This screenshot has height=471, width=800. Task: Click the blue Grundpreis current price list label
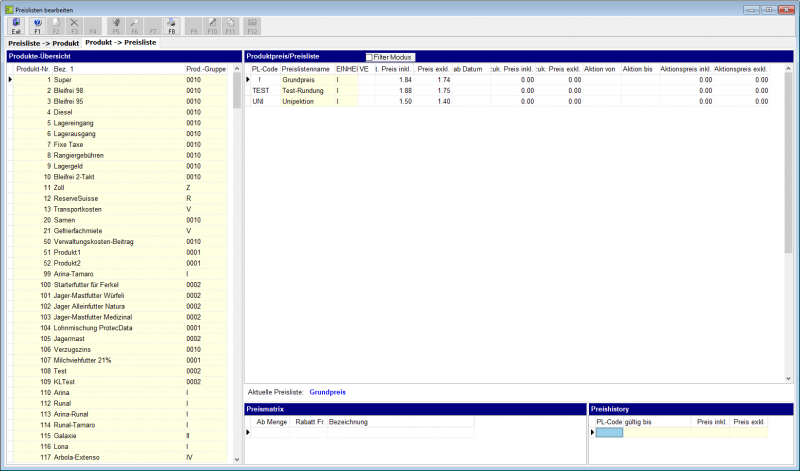[328, 392]
